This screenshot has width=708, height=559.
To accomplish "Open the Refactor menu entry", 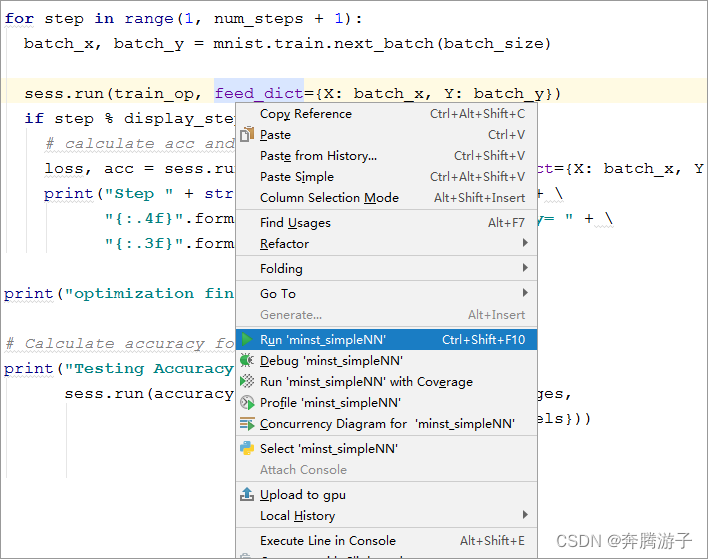I will (387, 243).
